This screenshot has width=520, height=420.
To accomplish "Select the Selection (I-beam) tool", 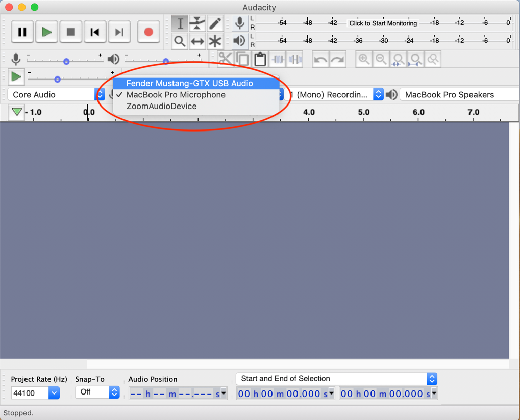I will [180, 23].
